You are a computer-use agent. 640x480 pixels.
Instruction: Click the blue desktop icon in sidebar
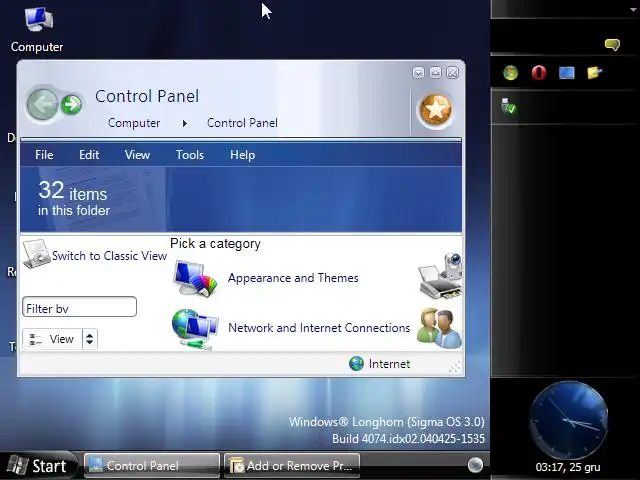(x=567, y=73)
